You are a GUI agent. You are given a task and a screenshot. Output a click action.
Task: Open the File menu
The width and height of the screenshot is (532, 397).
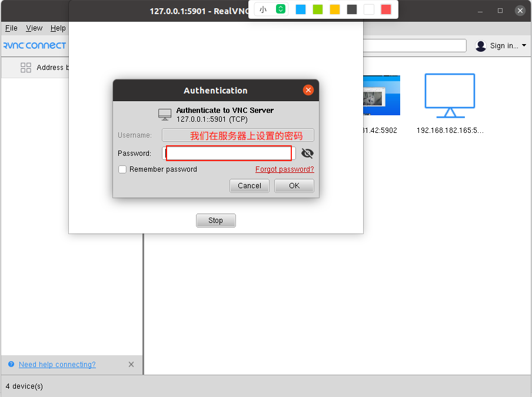click(11, 28)
